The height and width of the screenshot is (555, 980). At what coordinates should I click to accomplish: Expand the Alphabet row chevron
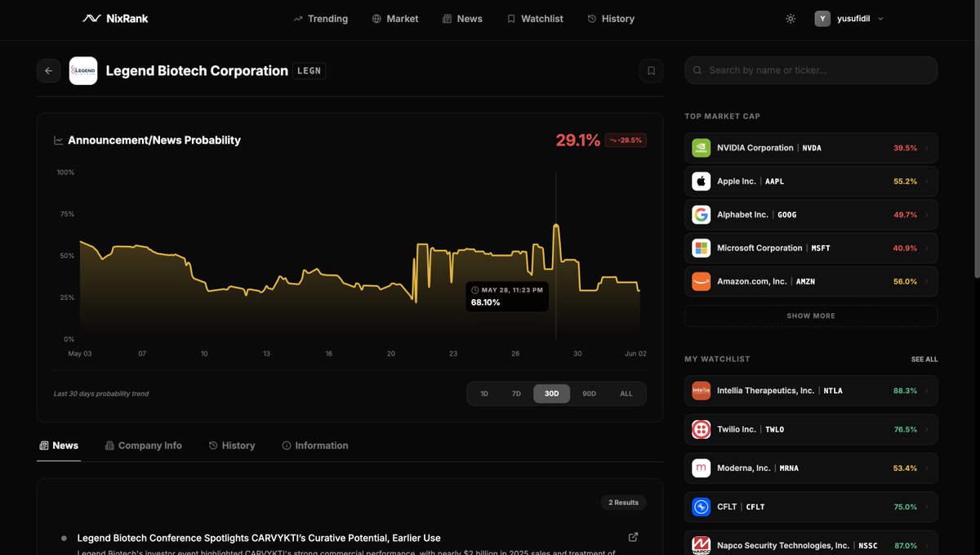(927, 215)
